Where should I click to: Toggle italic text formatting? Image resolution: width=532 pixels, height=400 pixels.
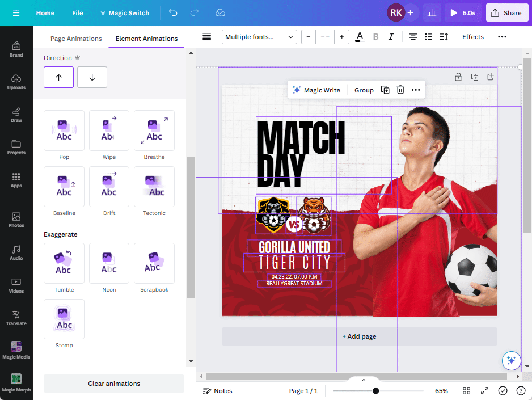click(391, 37)
